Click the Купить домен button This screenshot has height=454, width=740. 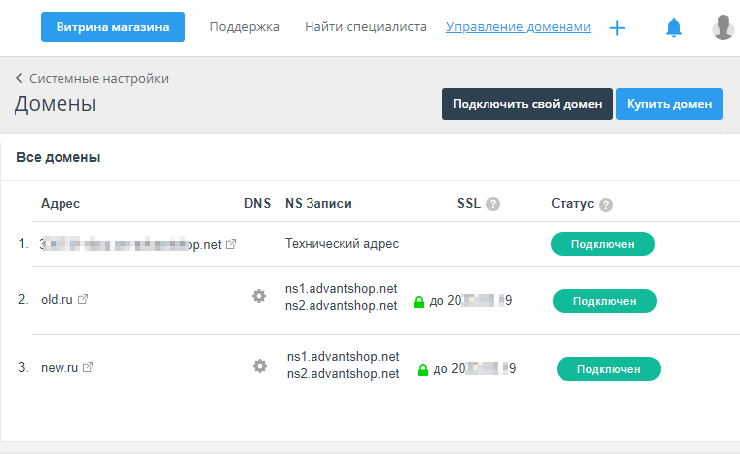pyautogui.click(x=669, y=104)
